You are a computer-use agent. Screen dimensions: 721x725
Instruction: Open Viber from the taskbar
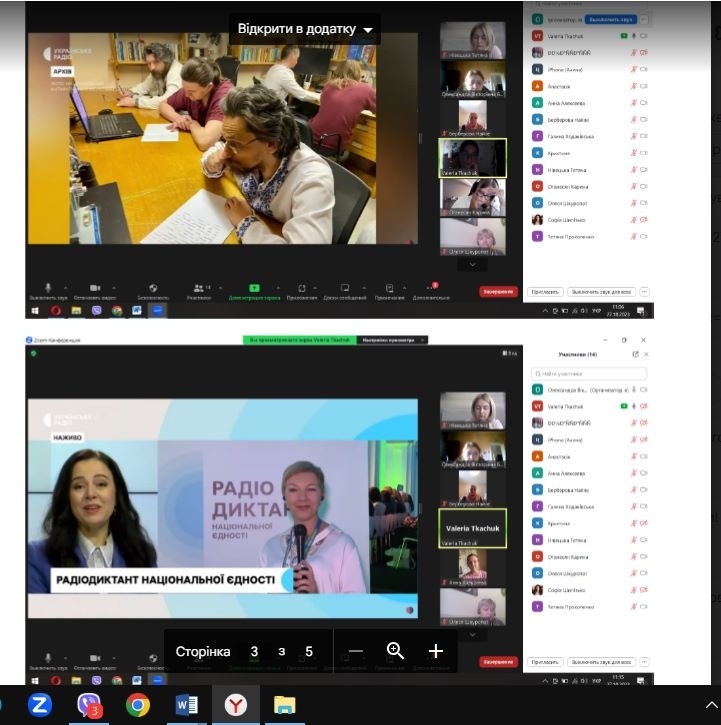(89, 705)
